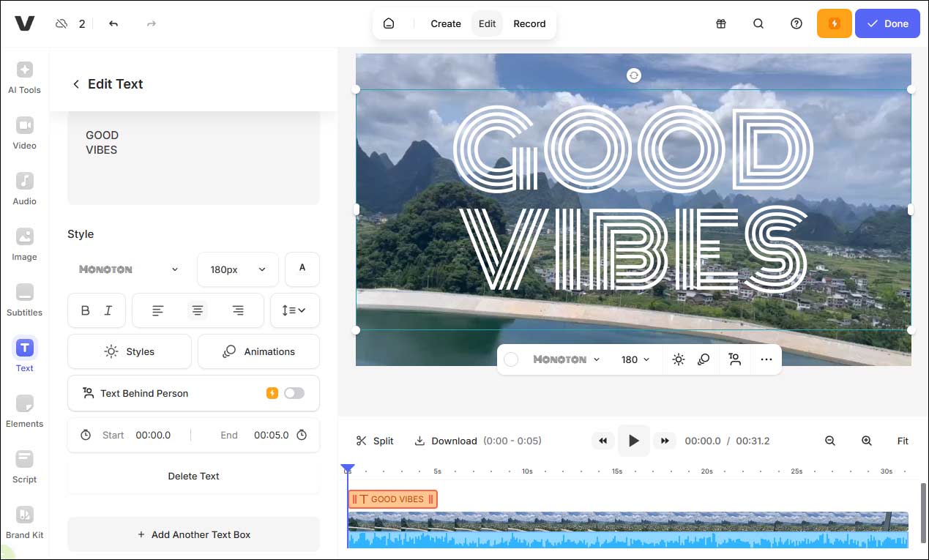Viewport: 929px width, 560px height.
Task: Click the Delete Text button
Action: (x=193, y=476)
